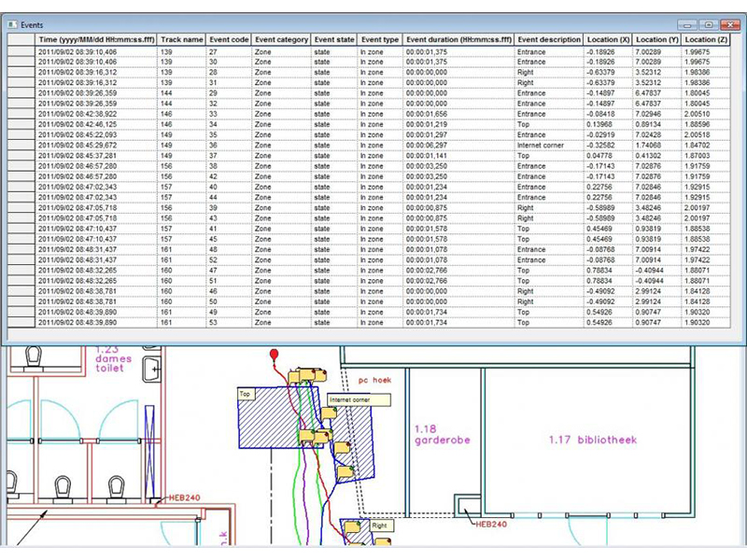Select the row with event code 27

pos(227,52)
